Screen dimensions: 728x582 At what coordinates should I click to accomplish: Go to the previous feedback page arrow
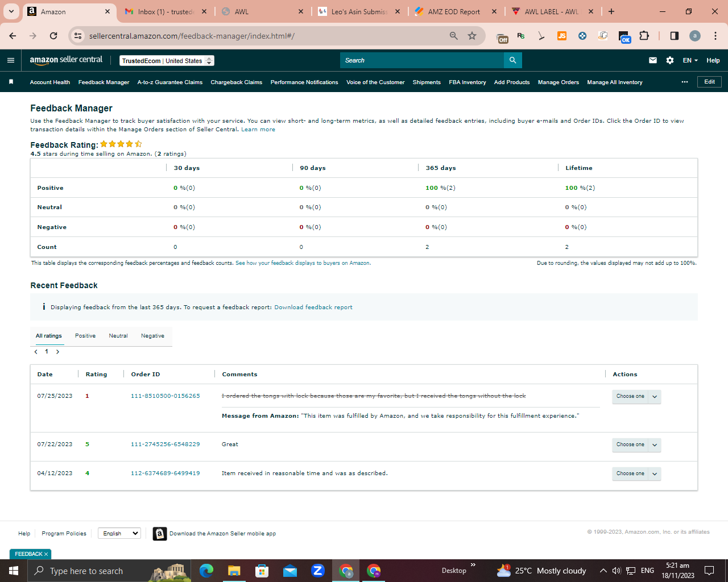(36, 352)
